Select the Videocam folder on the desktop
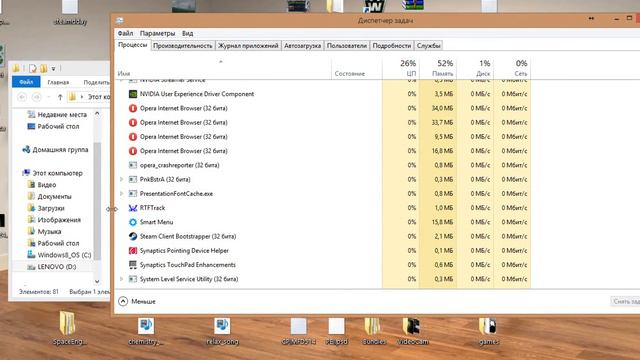 click(x=412, y=331)
